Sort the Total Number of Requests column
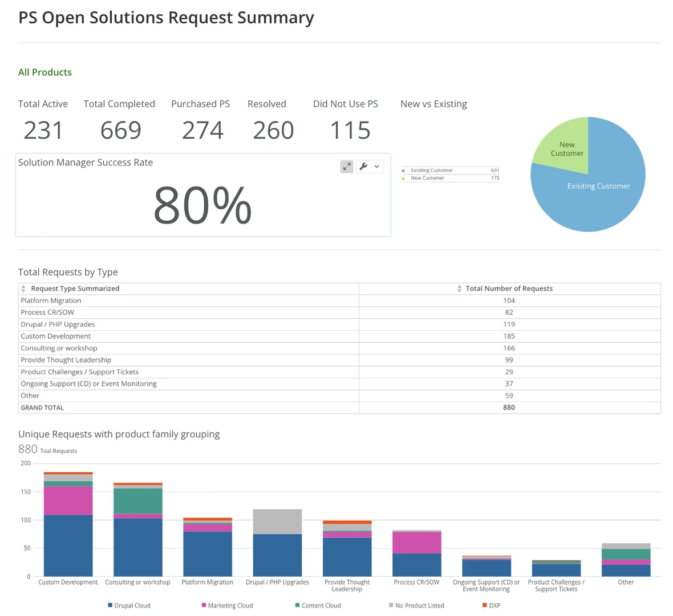Image resolution: width=673 pixels, height=616 pixels. (x=460, y=289)
